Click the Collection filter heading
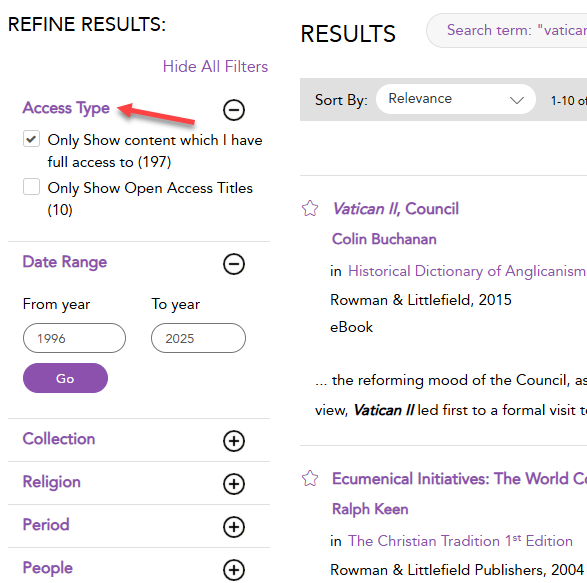The width and height of the screenshot is (587, 583). tap(59, 439)
